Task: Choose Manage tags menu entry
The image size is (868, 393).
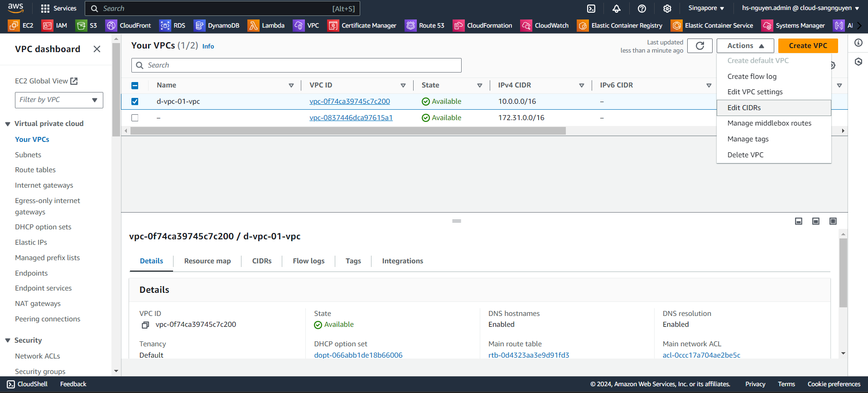Action: pos(774,139)
